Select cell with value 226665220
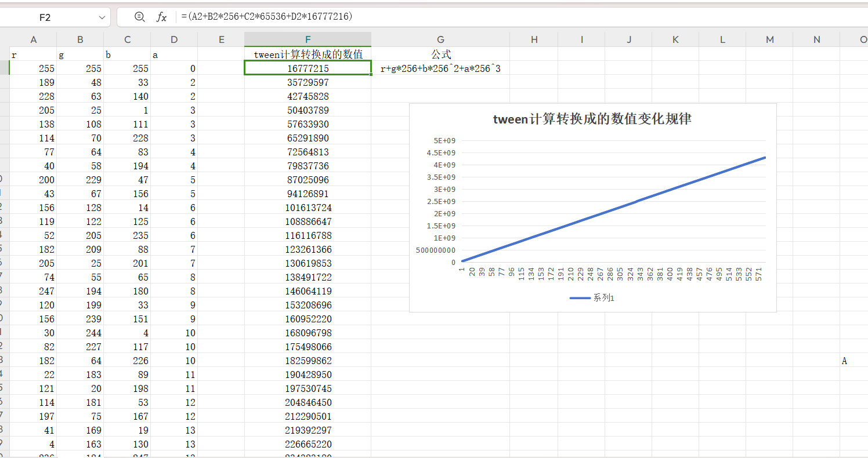 pyautogui.click(x=308, y=444)
